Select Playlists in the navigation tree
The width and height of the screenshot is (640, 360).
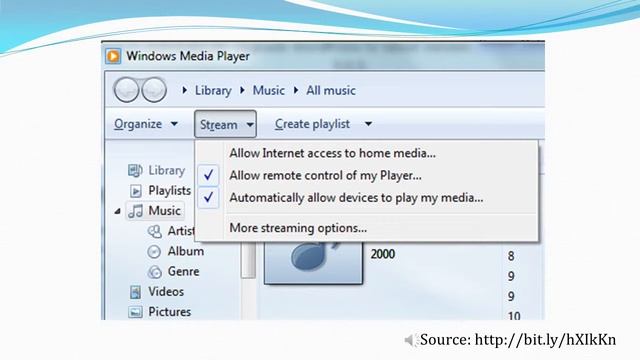pos(169,191)
